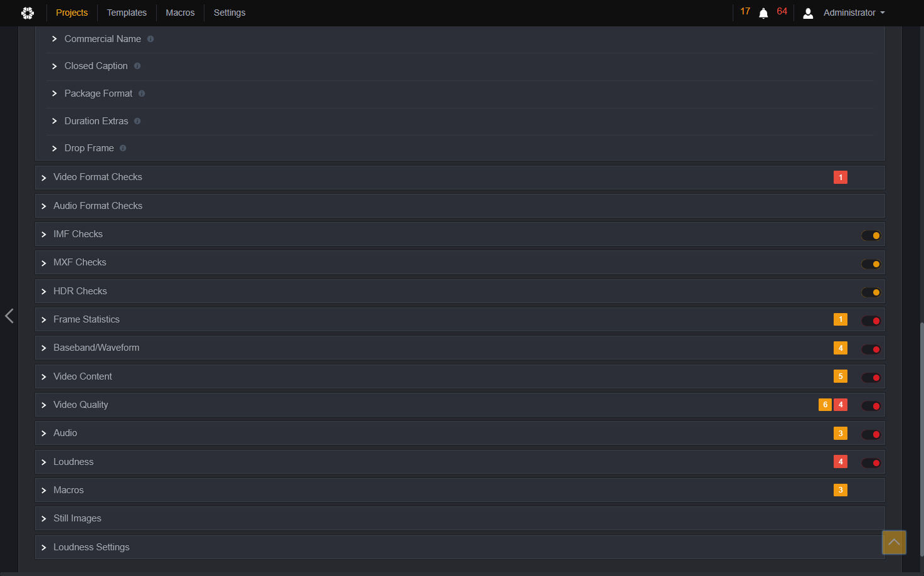Toggle the Video Content switch
Image resolution: width=924 pixels, height=576 pixels.
point(871,378)
